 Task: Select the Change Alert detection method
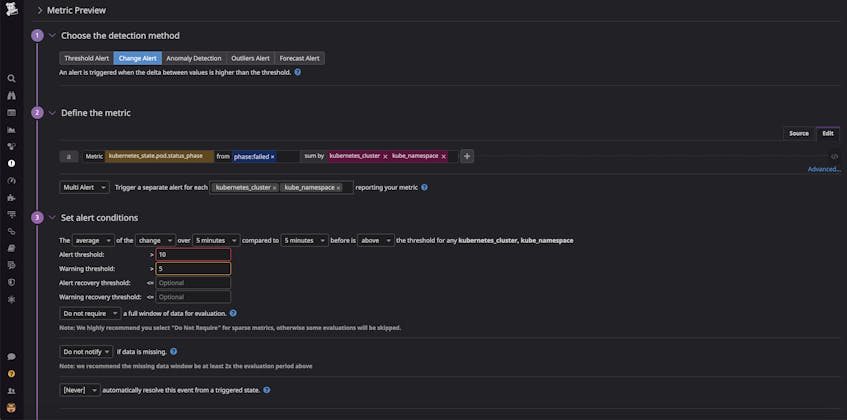(x=138, y=58)
